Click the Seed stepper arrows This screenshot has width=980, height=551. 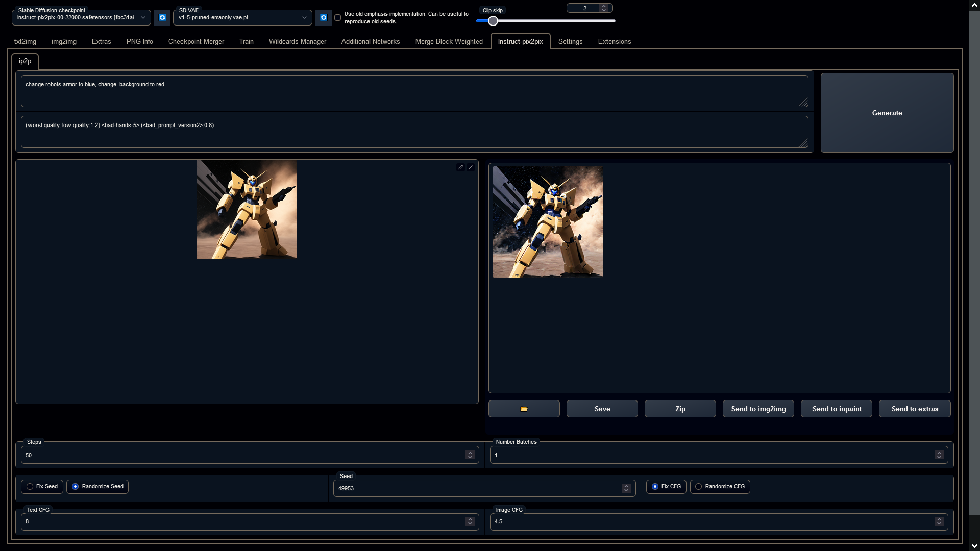tap(626, 488)
